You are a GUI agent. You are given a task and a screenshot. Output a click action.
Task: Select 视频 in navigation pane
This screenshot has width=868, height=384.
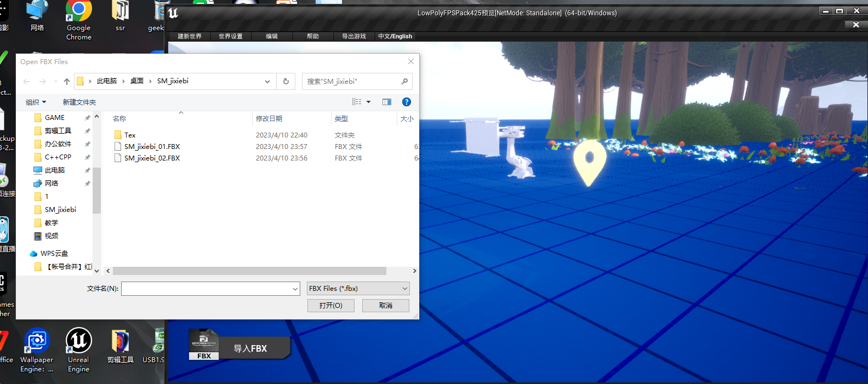(x=52, y=236)
